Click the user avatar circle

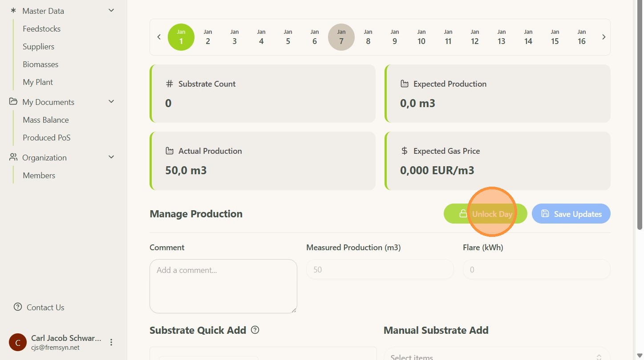tap(18, 342)
